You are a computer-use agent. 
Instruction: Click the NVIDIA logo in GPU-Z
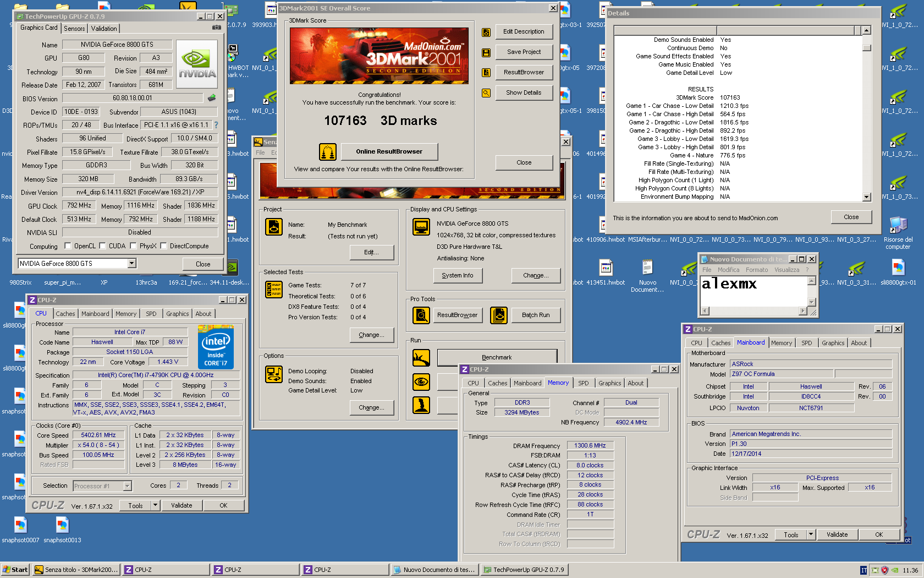click(197, 64)
